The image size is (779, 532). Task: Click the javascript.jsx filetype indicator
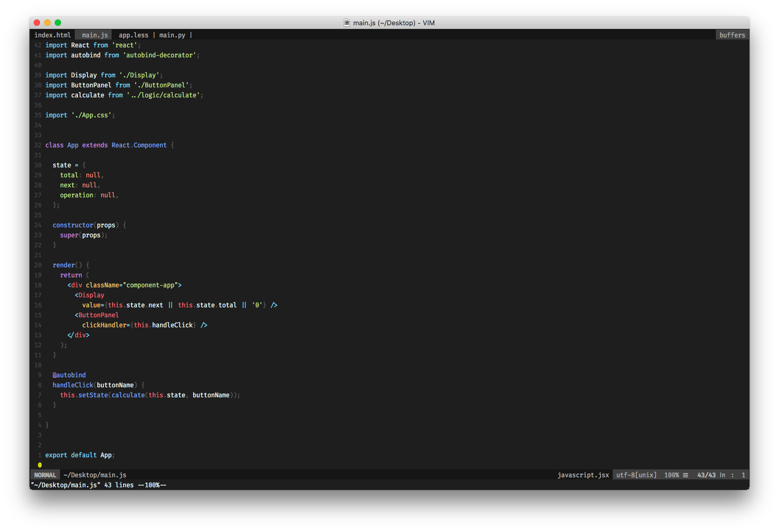pos(583,475)
